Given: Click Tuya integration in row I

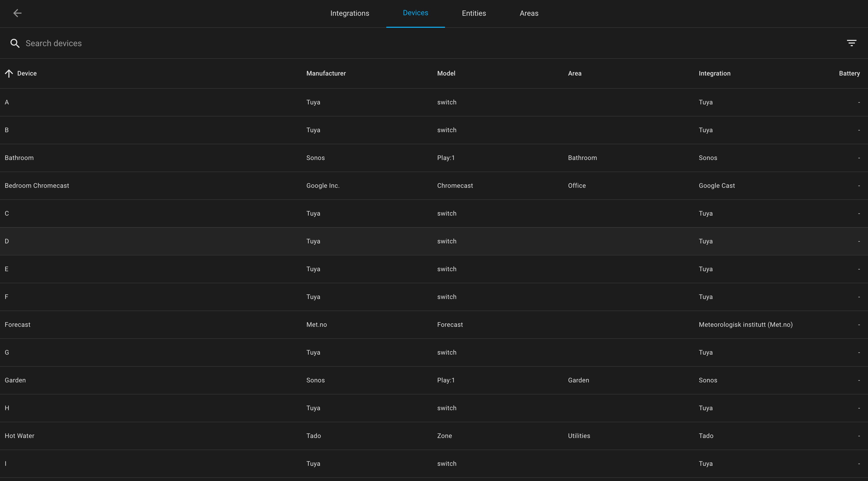Looking at the screenshot, I should click(x=706, y=463).
